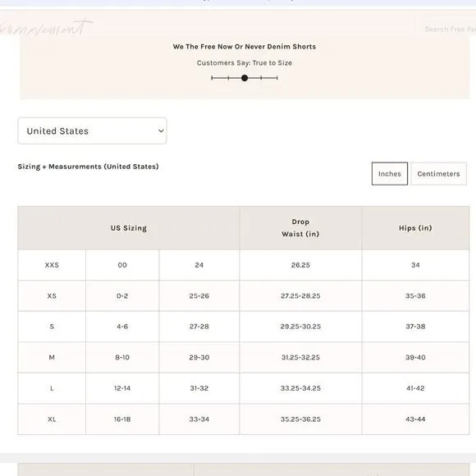Click the Drop Waist (in) header

click(300, 228)
